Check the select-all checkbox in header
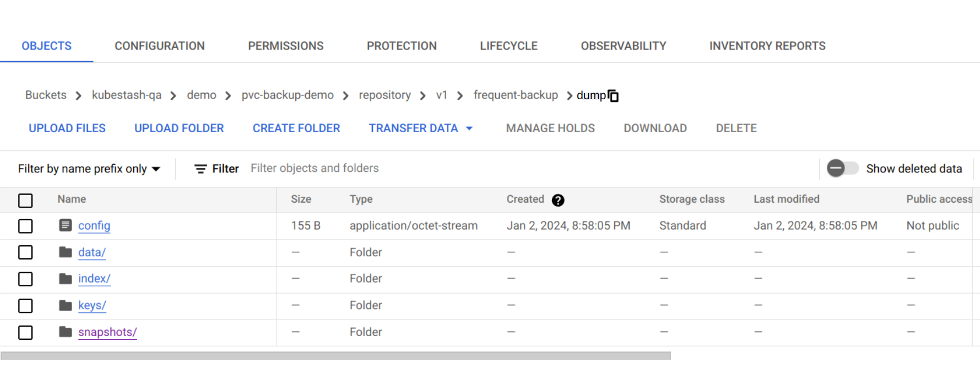 [25, 200]
